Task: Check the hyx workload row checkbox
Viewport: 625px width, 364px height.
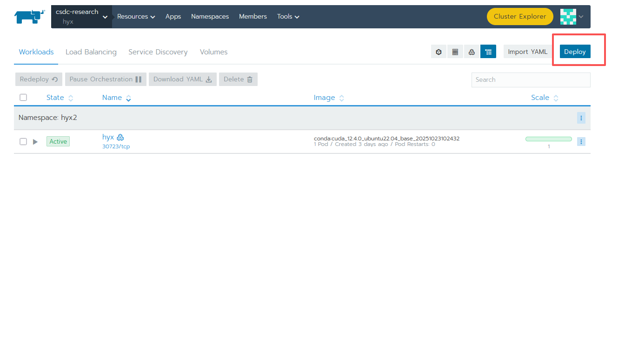Action: [x=23, y=142]
